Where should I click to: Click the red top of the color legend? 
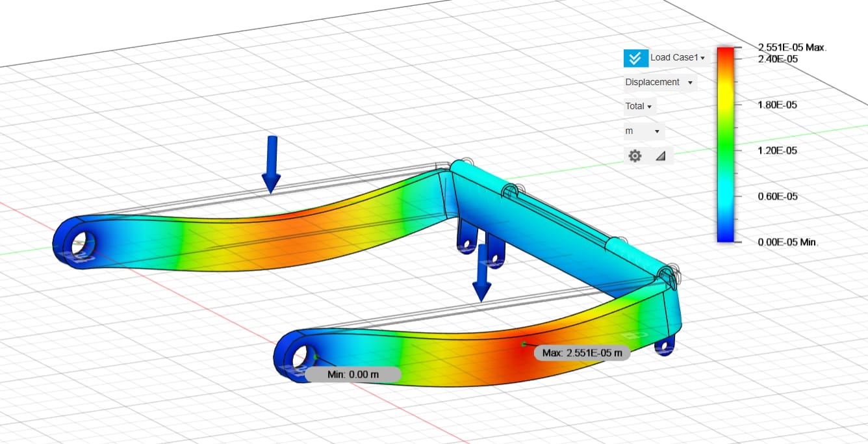tap(726, 53)
